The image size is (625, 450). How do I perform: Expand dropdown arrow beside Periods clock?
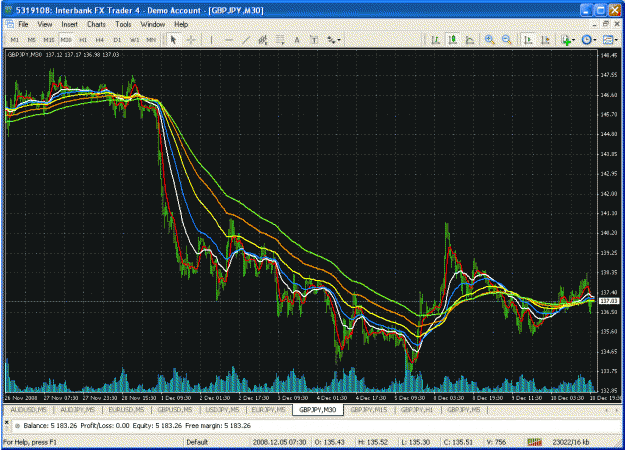594,40
